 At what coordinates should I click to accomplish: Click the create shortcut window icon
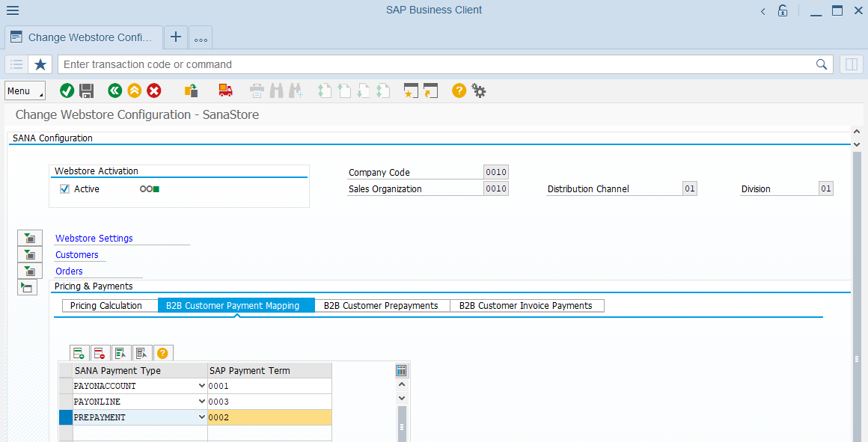coord(430,90)
